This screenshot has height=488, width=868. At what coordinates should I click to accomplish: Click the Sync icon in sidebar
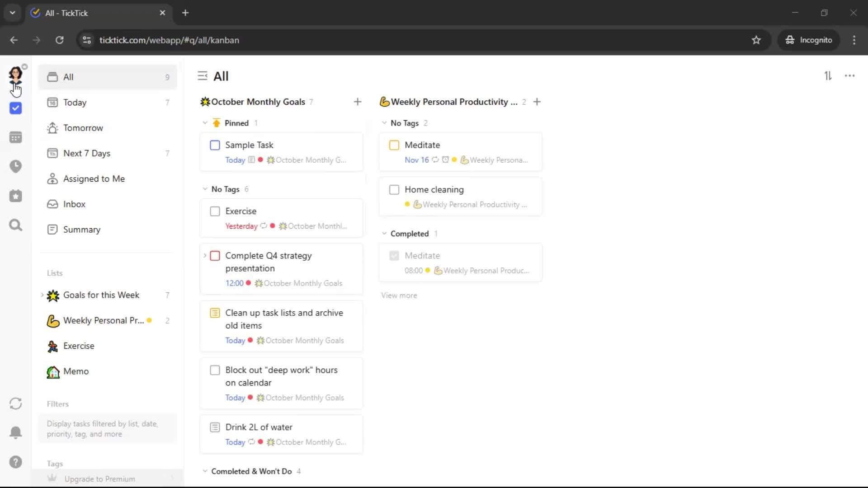click(x=15, y=404)
